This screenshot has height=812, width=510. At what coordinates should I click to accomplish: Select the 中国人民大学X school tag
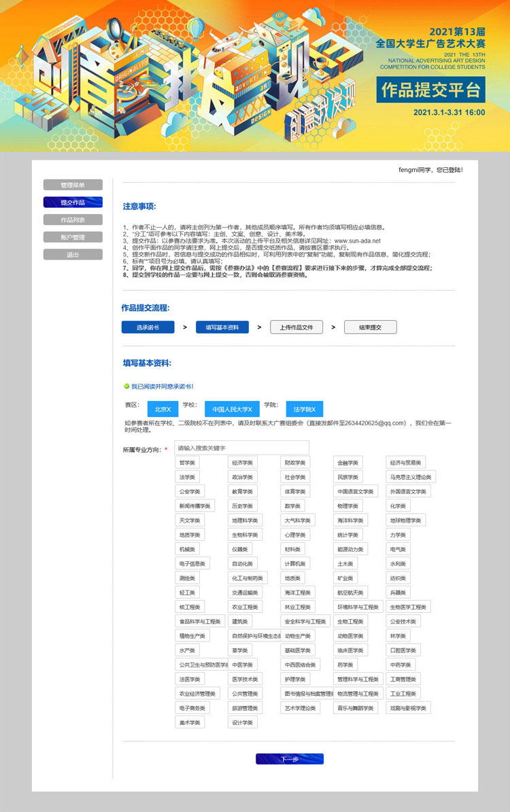click(232, 409)
